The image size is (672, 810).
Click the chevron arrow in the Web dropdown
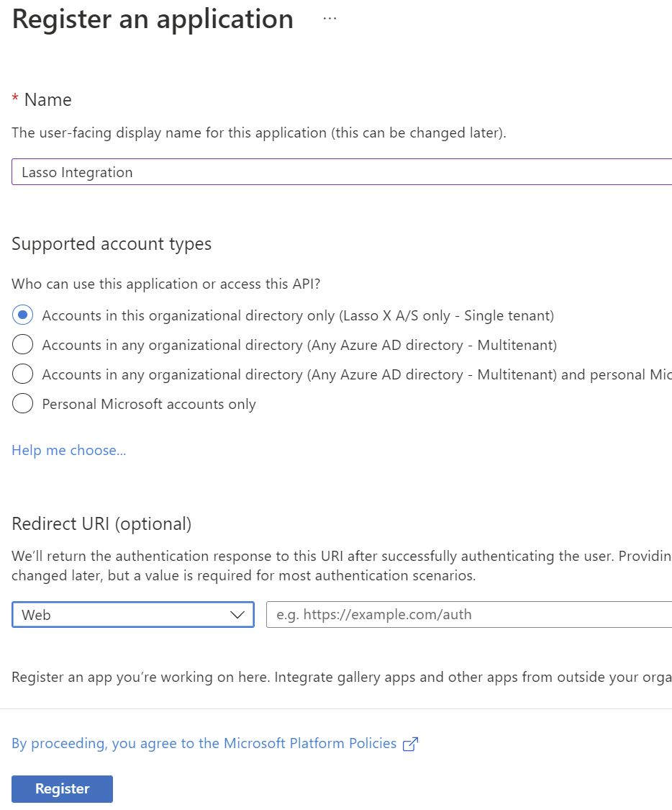point(237,615)
